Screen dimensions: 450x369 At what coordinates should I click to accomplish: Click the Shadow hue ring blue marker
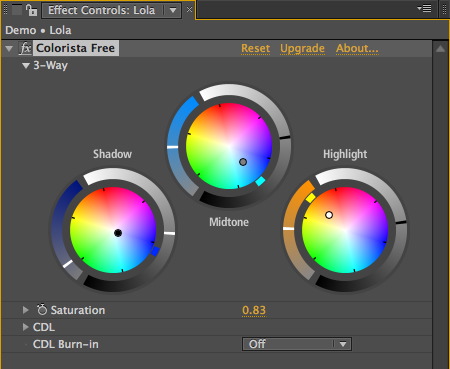click(x=155, y=251)
